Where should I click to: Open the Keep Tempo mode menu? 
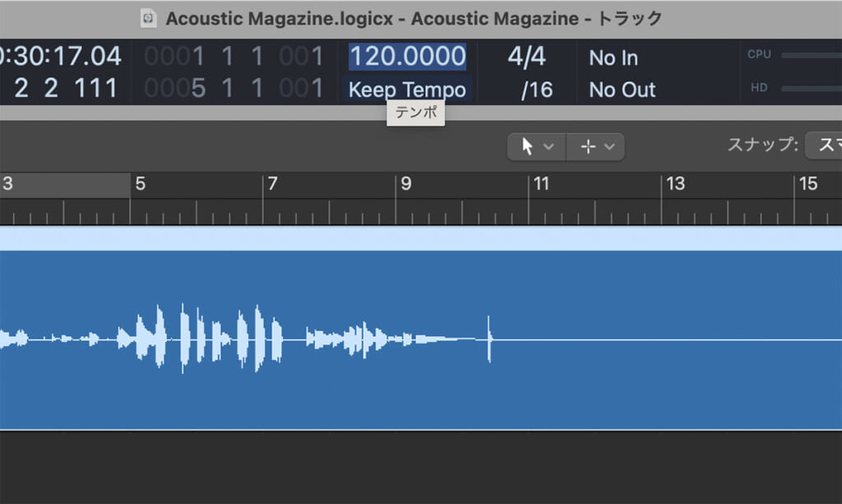click(x=407, y=90)
